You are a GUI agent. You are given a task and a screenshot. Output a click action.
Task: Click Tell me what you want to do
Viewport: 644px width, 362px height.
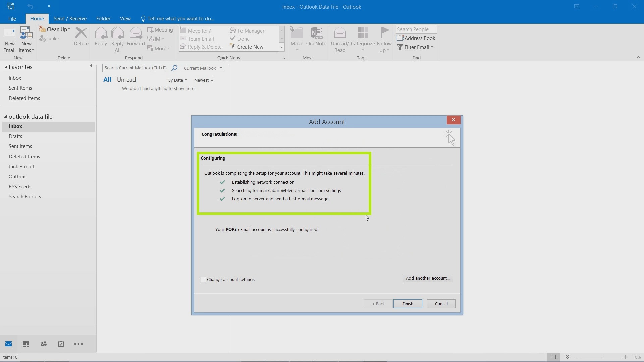[177, 19]
